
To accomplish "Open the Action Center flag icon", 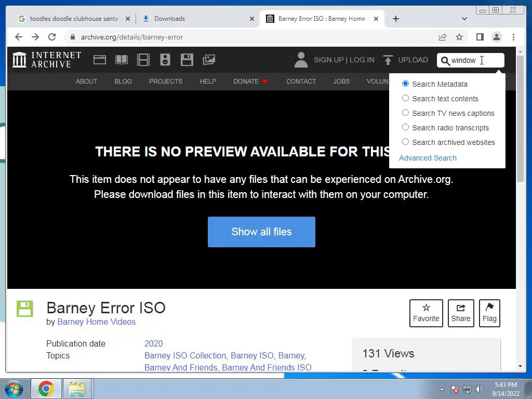I will [x=455, y=389].
